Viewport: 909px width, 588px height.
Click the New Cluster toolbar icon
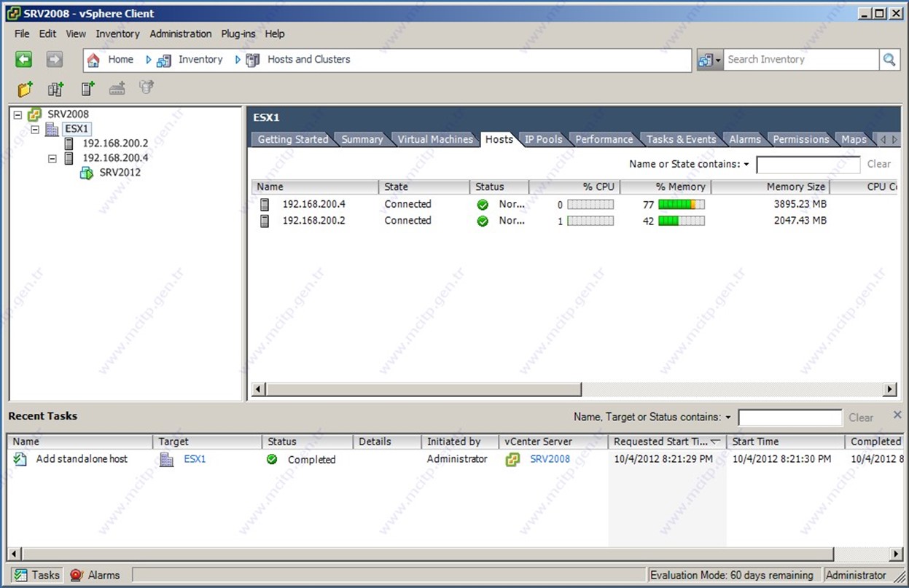pos(117,89)
